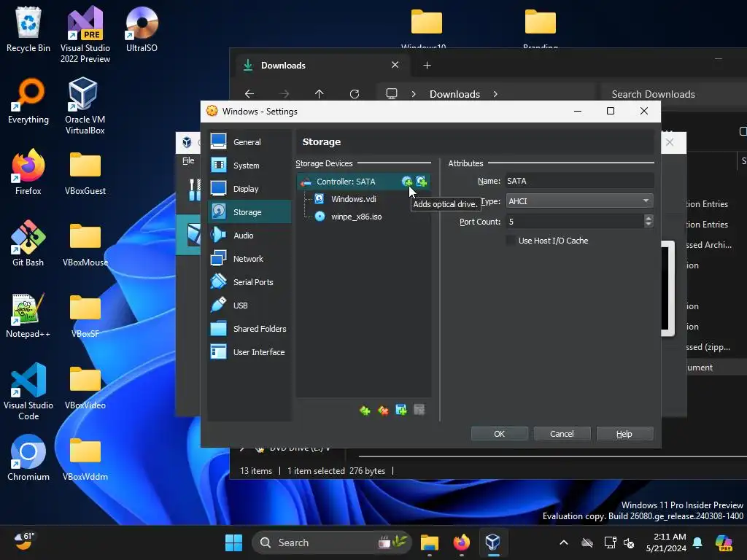Click the Back arrow in File Explorer

[x=249, y=94]
